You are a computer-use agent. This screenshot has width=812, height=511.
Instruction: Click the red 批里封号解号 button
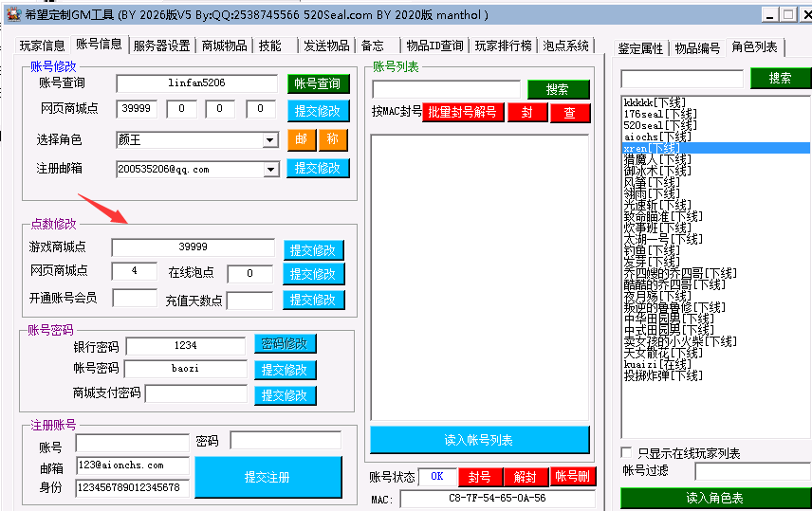(x=463, y=113)
